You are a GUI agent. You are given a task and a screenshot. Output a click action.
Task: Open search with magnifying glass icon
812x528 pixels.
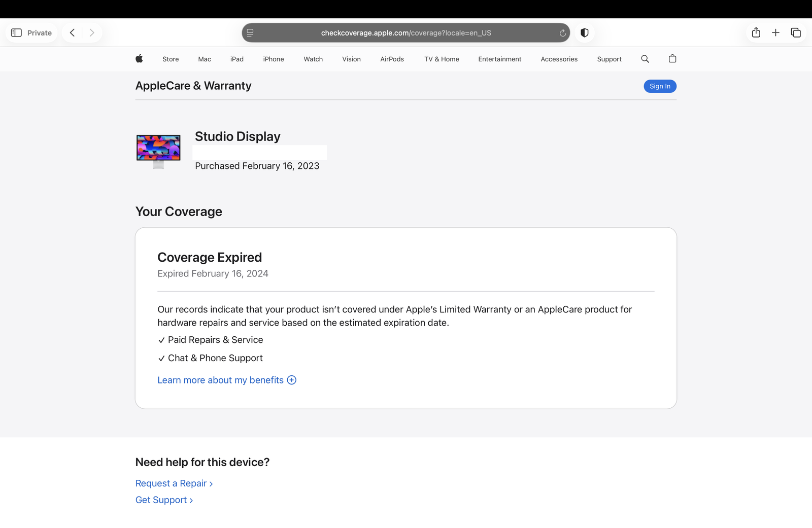pos(645,59)
